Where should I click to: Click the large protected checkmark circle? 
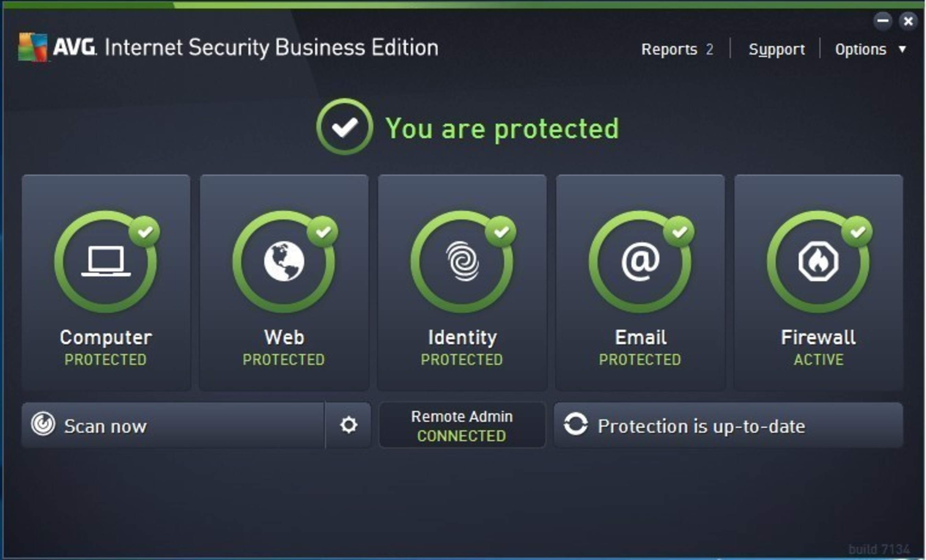345,127
